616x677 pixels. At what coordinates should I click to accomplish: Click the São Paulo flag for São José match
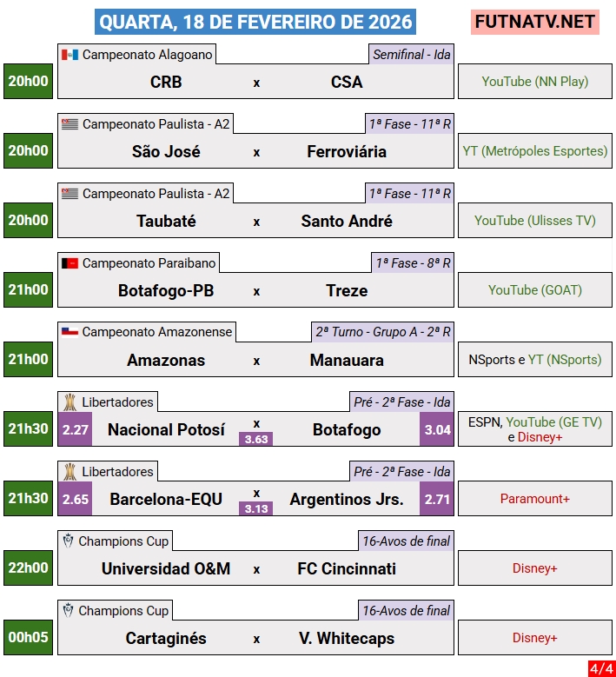pos(70,124)
